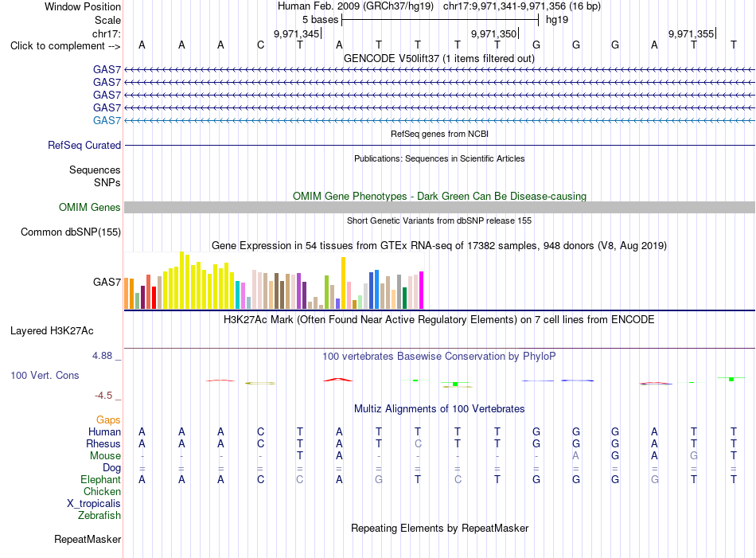Click the Dog alignment row label

pos(112,468)
